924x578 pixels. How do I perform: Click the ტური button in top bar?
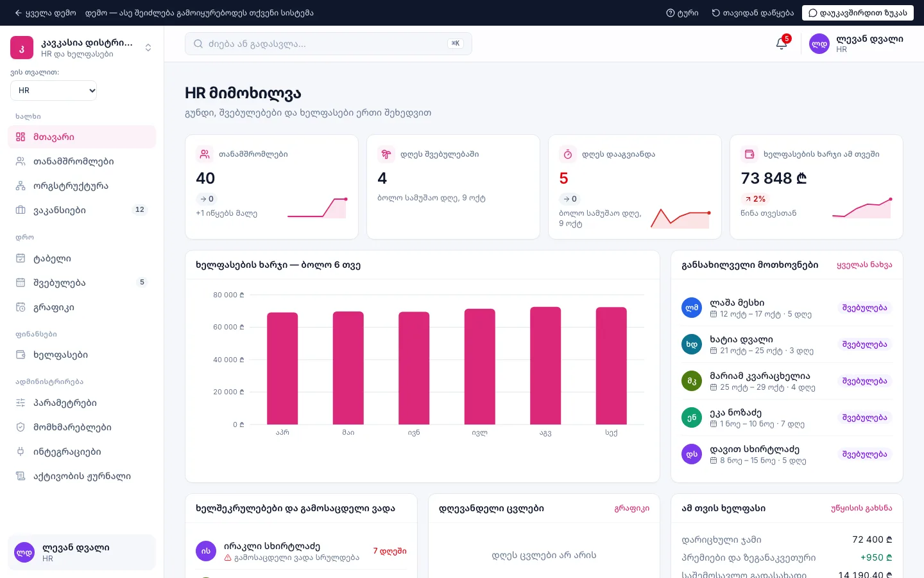[x=682, y=13]
